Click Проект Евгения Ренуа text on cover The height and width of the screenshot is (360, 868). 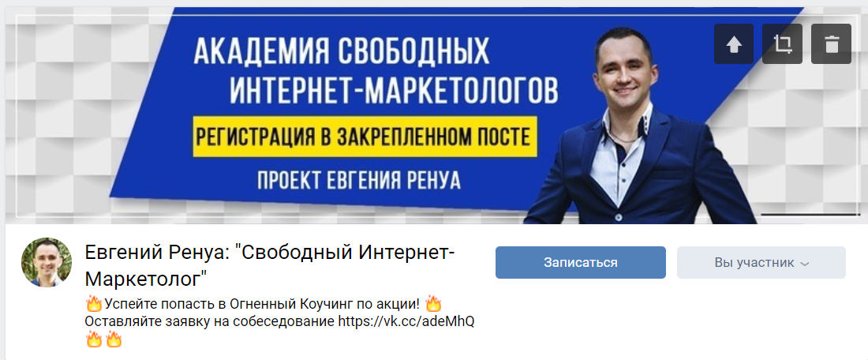(359, 181)
